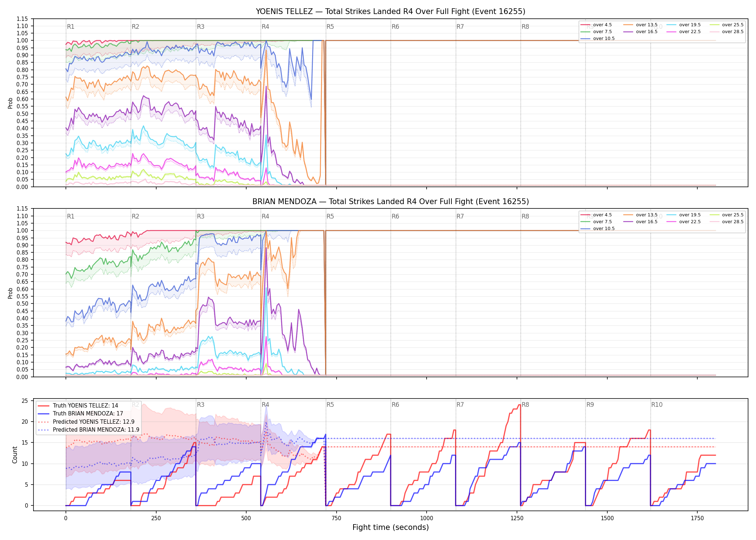Click the 1.15 tick in Tellez chart

22,19
